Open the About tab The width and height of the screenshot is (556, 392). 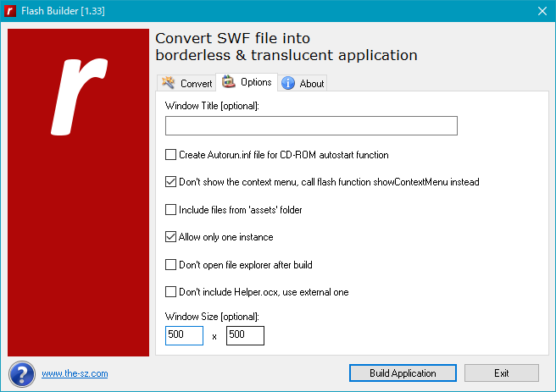(x=303, y=83)
